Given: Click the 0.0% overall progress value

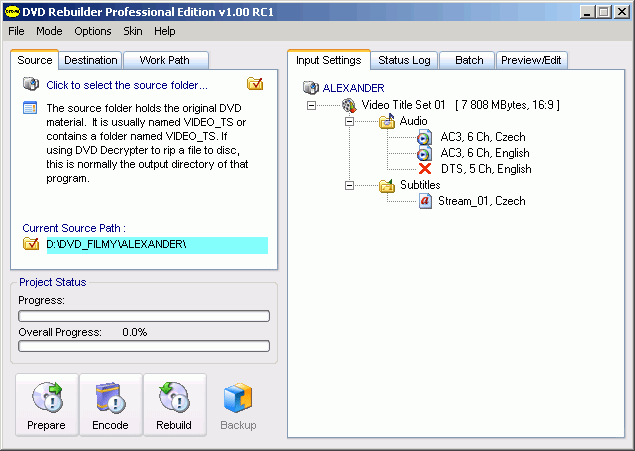Looking at the screenshot, I should coord(134,332).
